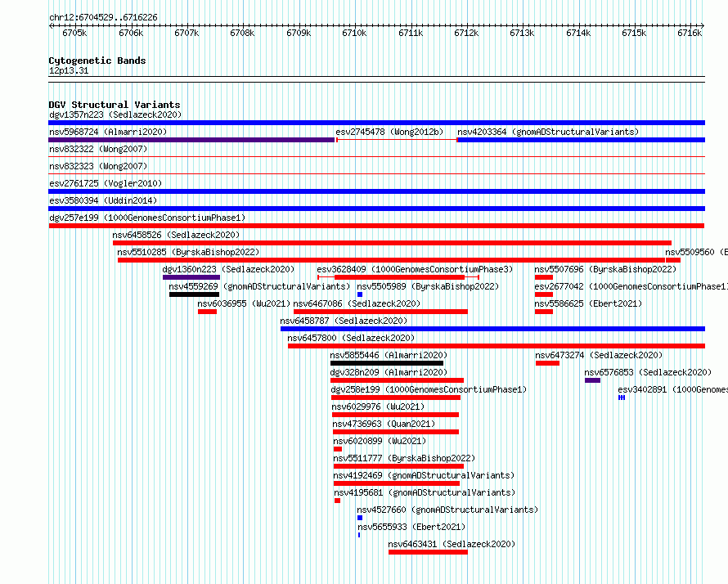Select the nsv6576853 purple variant bar
Image resolution: width=728 pixels, height=584 pixels.
[592, 380]
